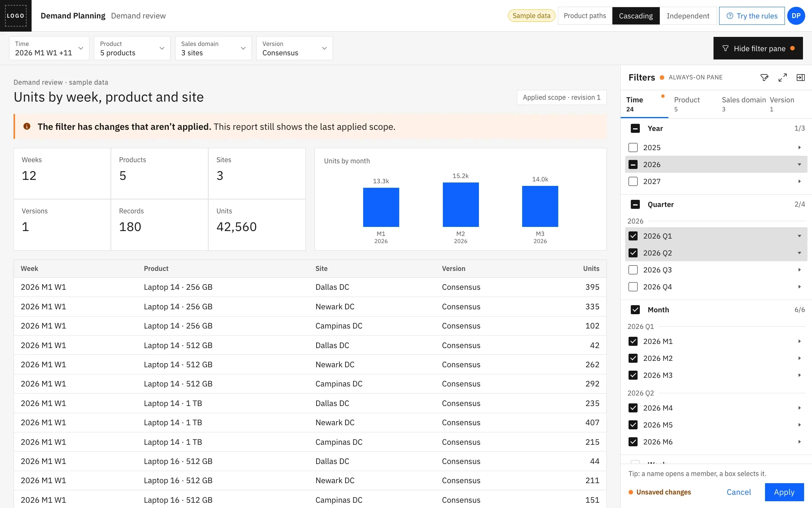Click the filter edit icon in Filters header

click(764, 78)
